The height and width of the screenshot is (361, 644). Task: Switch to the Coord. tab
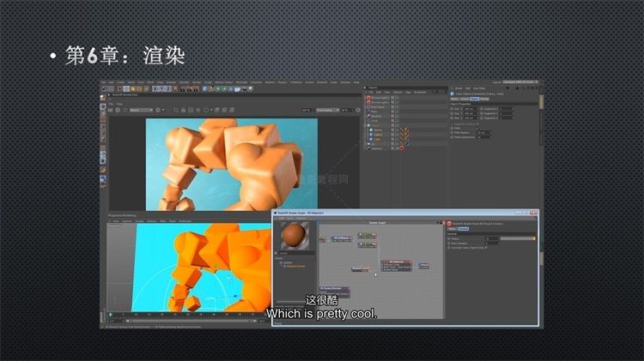[464, 99]
